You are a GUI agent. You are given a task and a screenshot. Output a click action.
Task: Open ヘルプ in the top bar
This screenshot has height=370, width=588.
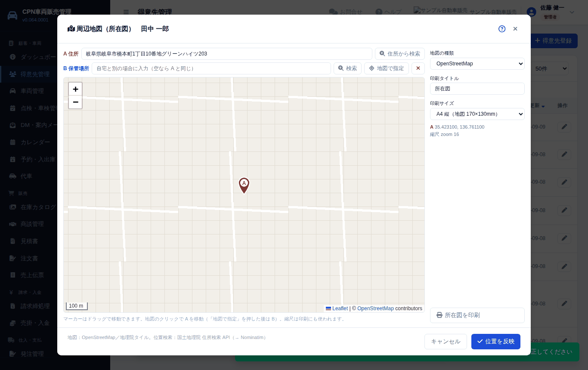point(388,12)
